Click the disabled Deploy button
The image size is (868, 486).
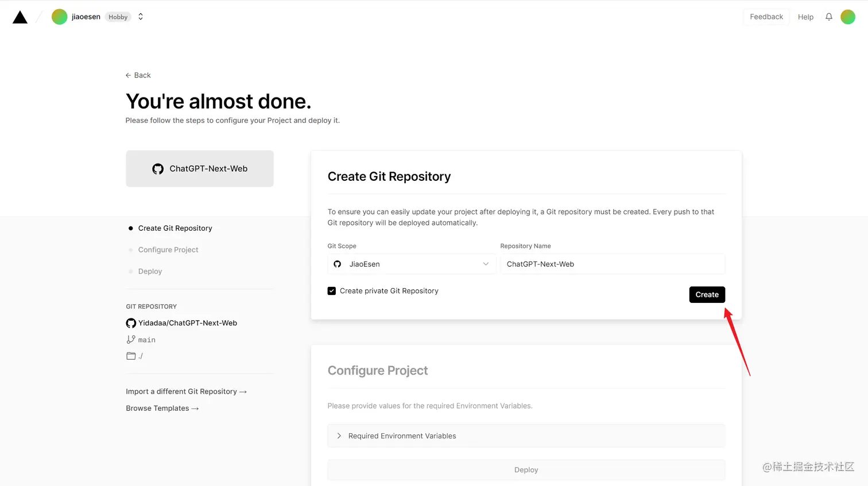point(526,470)
